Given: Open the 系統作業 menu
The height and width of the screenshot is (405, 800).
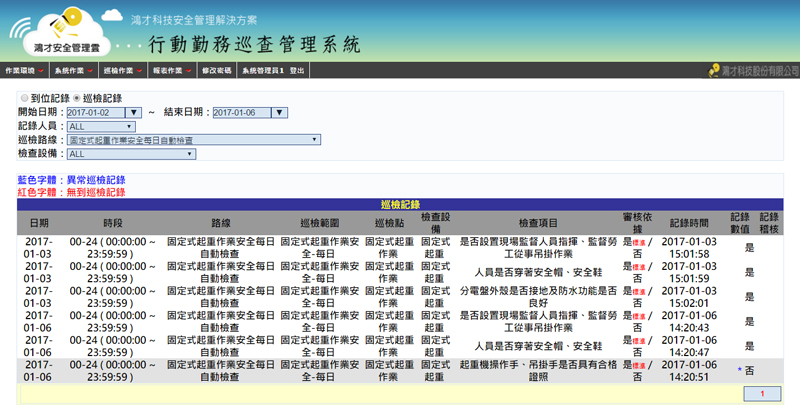Looking at the screenshot, I should (70, 72).
